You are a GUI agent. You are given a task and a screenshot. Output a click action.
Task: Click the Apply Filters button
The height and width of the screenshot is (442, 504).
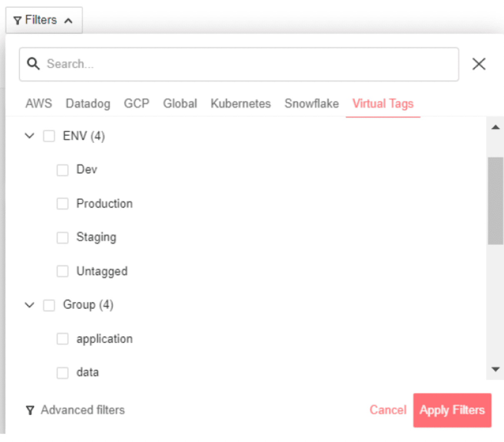[452, 410]
